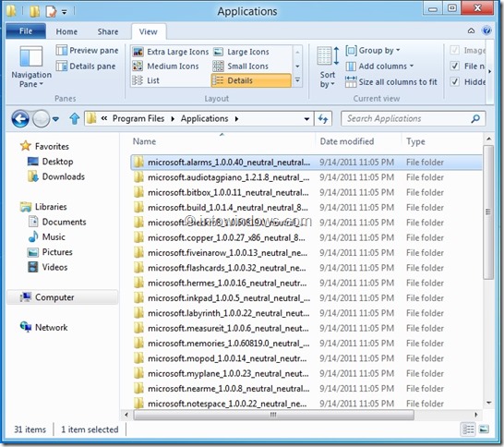Viewport: 504px width, 447px height.
Task: Select the microsoft.labyrinth folder icon
Action: tap(138, 313)
